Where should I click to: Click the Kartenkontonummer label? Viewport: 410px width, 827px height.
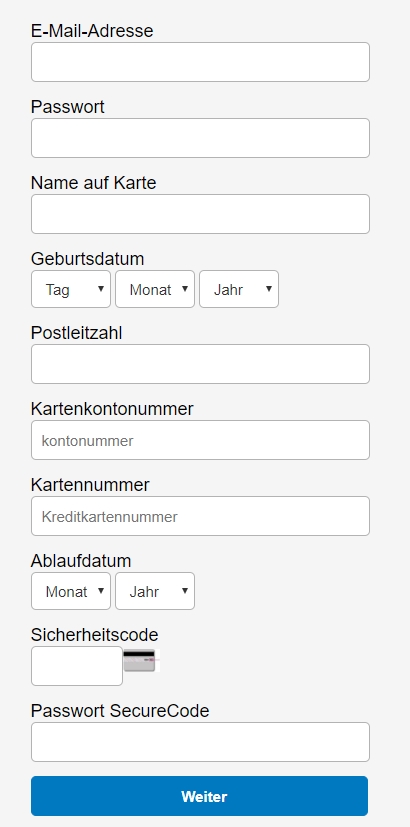pyautogui.click(x=112, y=409)
